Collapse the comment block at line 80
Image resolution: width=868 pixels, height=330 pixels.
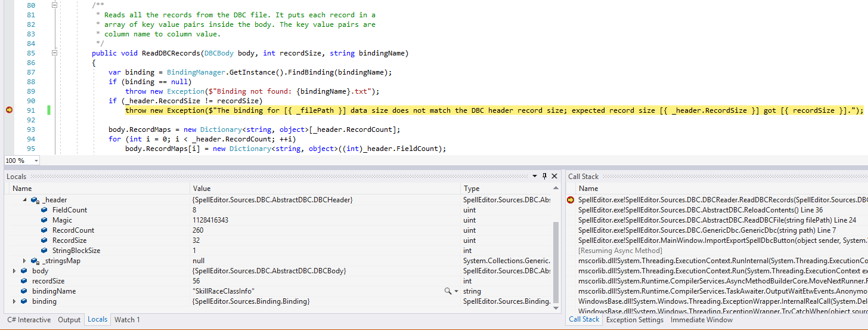[55, 5]
